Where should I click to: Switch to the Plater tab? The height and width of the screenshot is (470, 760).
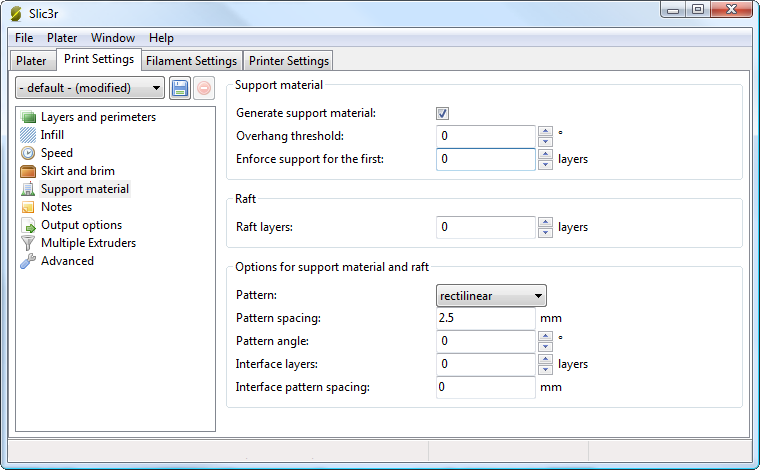tap(32, 61)
